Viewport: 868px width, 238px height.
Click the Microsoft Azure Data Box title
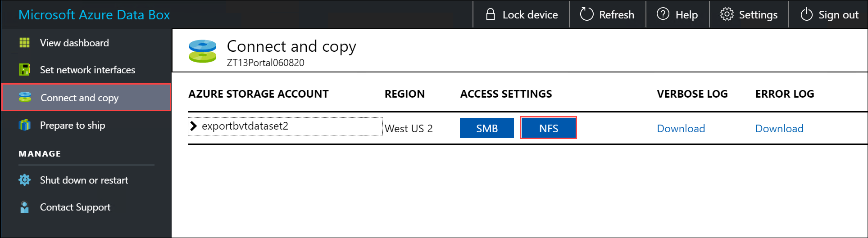tap(94, 15)
